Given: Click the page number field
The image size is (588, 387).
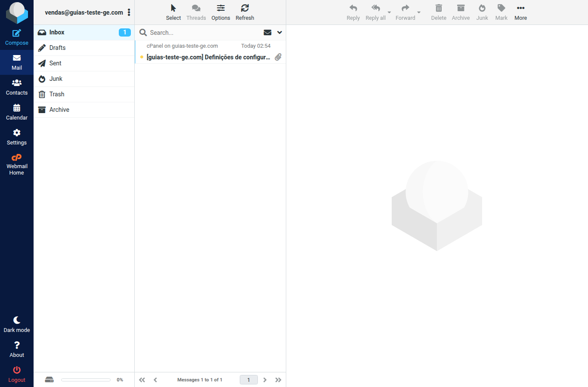Looking at the screenshot, I should [249, 380].
